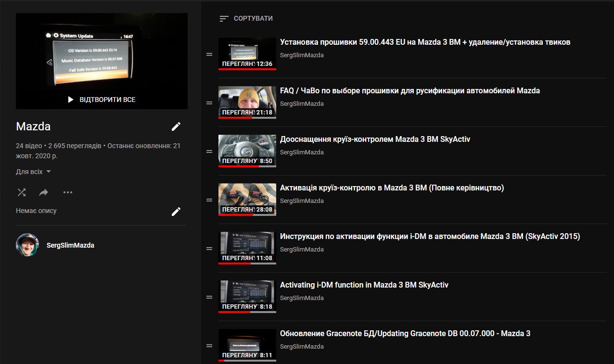Click thumbnail of the 12:36 video
The height and width of the screenshot is (364, 614).
click(247, 54)
